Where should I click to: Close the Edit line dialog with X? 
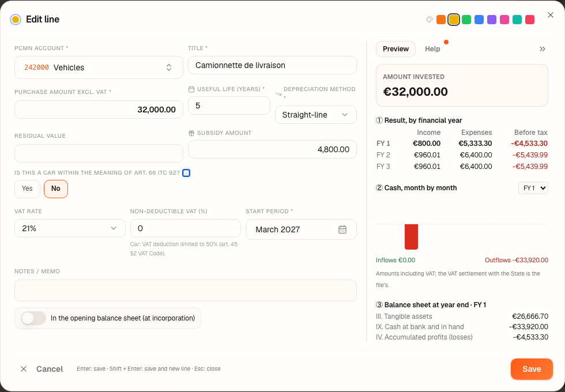550,15
